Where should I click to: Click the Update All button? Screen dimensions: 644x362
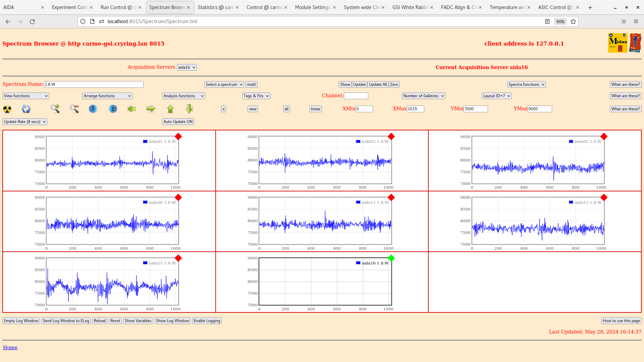coord(378,84)
